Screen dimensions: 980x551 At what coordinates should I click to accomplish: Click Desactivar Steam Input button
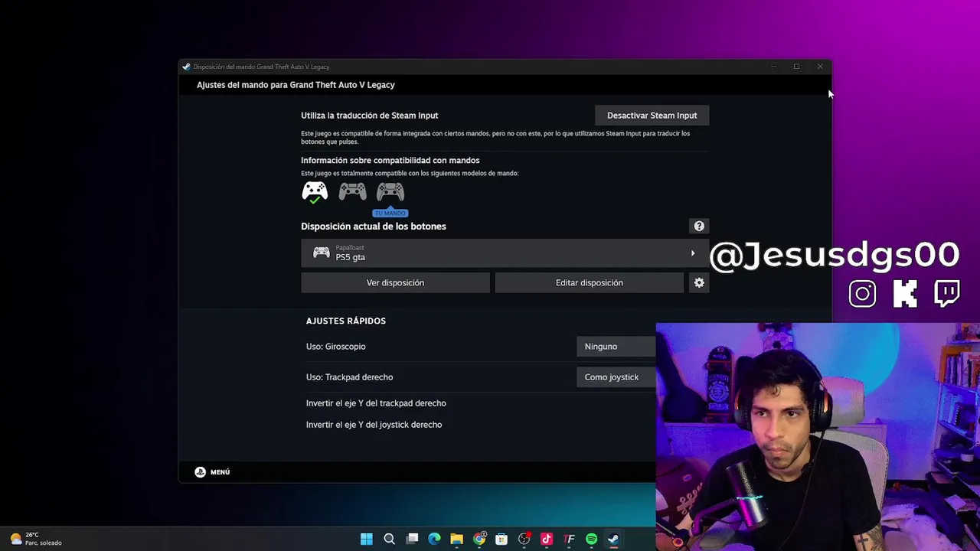(652, 116)
